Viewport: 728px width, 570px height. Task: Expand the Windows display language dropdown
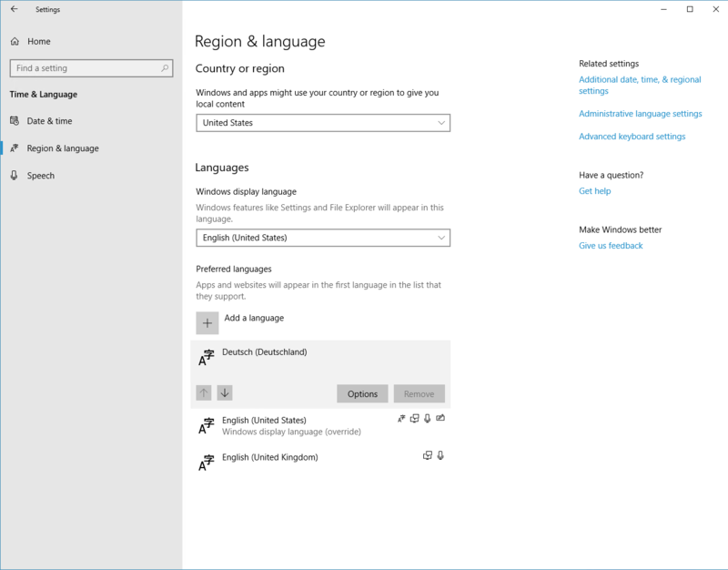click(x=323, y=238)
